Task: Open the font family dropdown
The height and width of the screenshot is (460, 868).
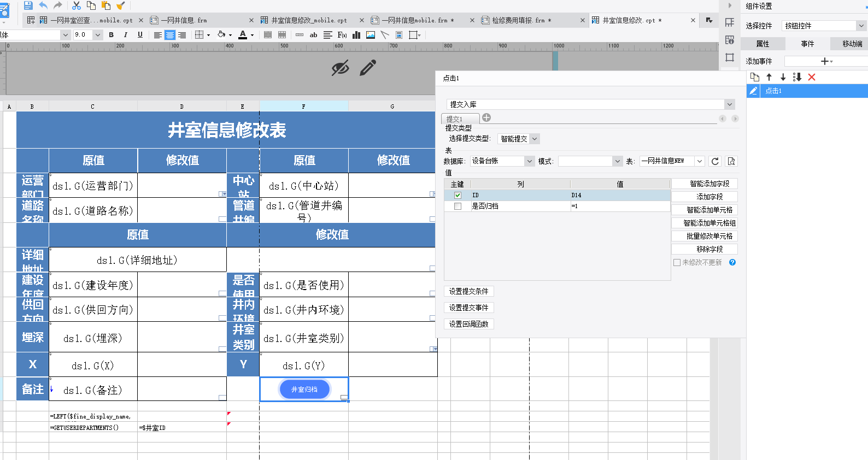Action: coord(66,35)
